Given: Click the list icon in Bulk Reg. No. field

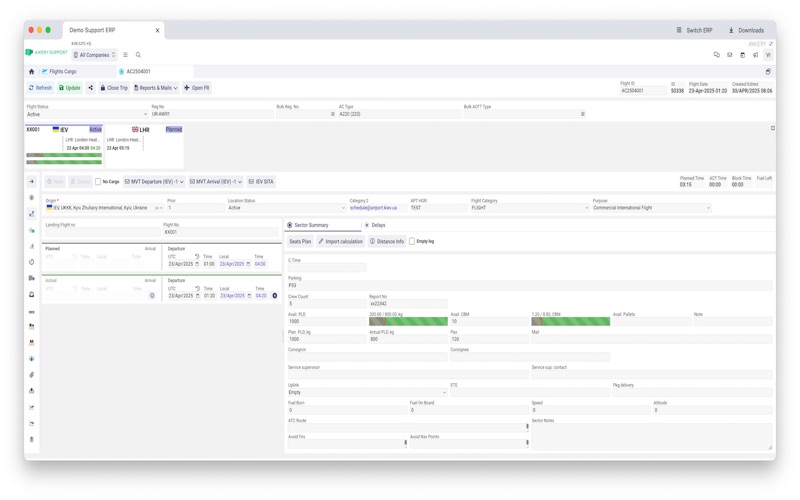Looking at the screenshot, I should [333, 114].
